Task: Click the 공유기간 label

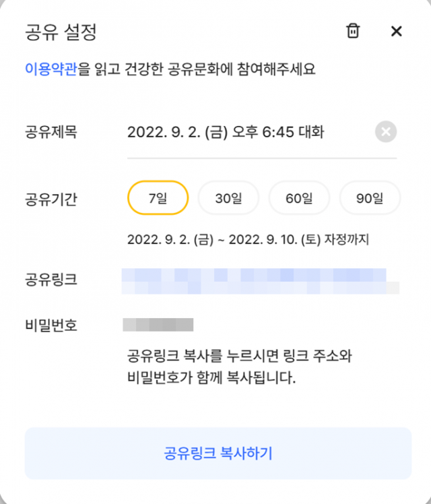Action: tap(51, 199)
